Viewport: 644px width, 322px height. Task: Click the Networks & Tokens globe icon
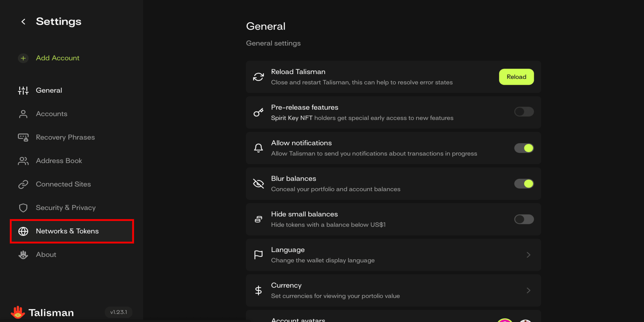(x=23, y=231)
